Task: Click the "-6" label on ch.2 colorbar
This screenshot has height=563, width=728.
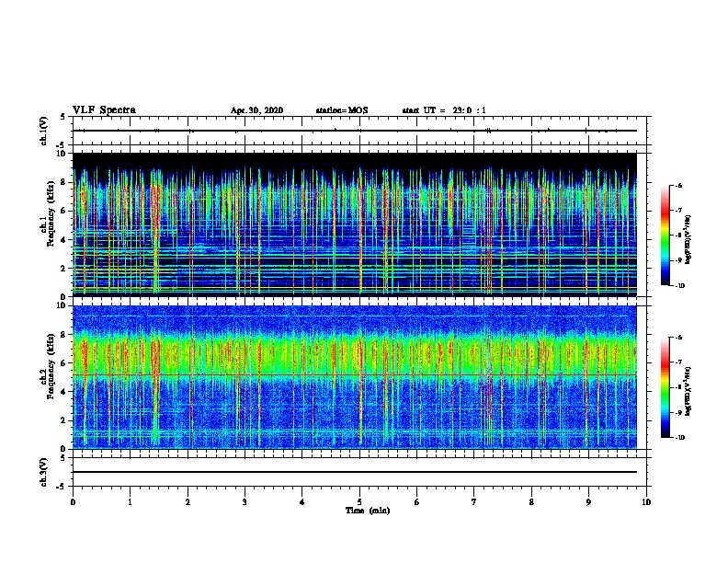Action: click(678, 338)
